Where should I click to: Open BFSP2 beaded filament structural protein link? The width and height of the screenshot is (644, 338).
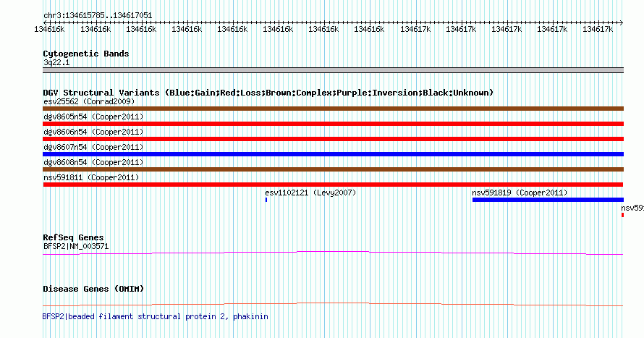tap(156, 316)
